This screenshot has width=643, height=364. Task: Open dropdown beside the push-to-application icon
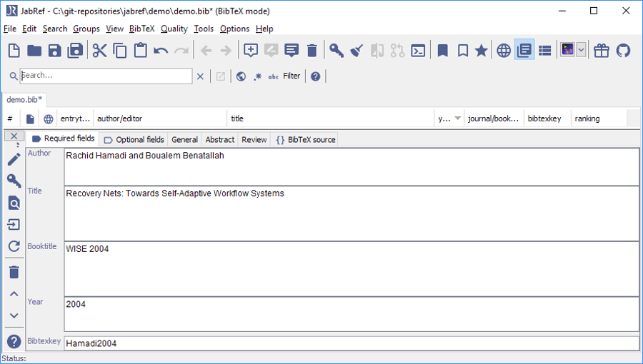(581, 51)
